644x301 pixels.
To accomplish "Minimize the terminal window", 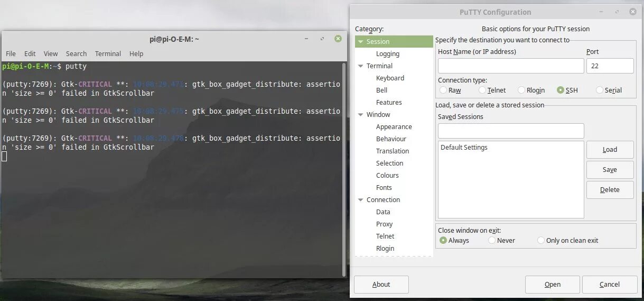I will (307, 39).
